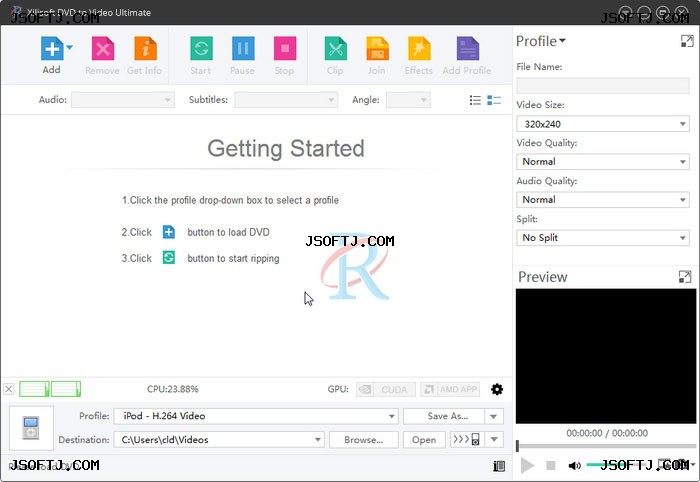This screenshot has height=482, width=700.
Task: Toggle NVIDIA CUDA GPU acceleration
Action: point(386,389)
